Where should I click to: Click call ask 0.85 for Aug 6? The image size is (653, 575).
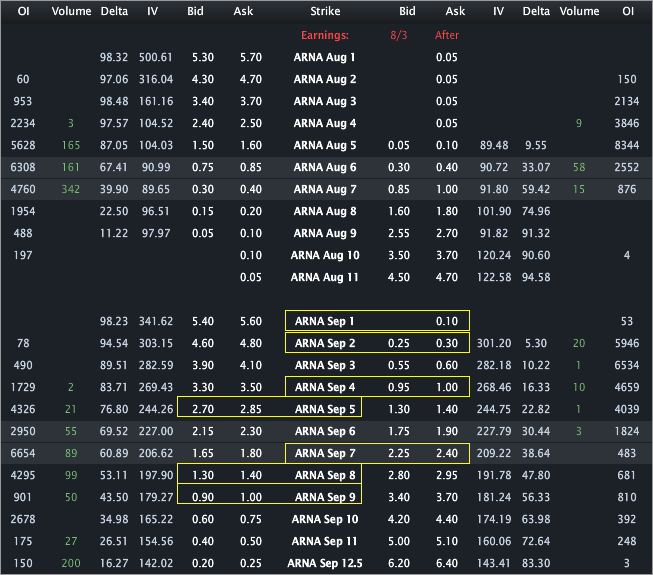[251, 167]
